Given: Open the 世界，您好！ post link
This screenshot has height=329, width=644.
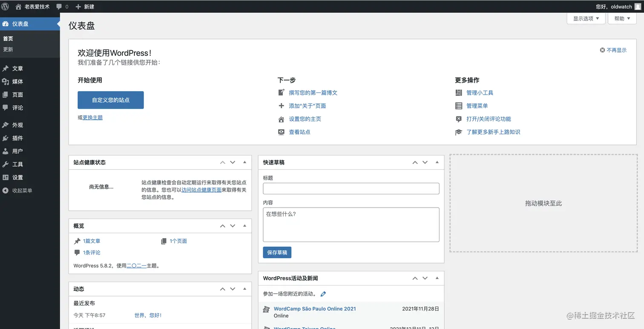Looking at the screenshot, I should click(148, 315).
